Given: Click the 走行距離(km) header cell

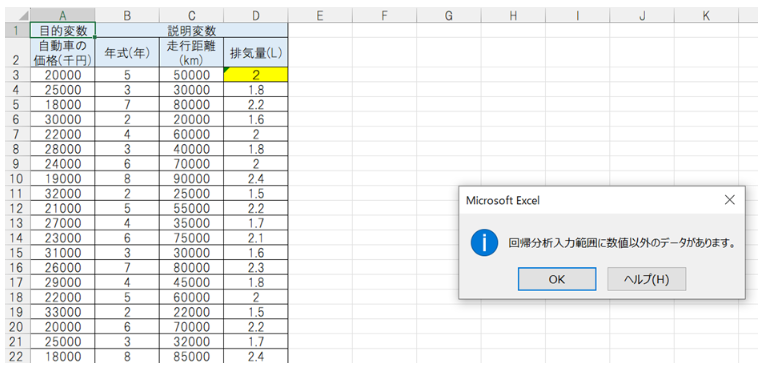Looking at the screenshot, I should [191, 52].
